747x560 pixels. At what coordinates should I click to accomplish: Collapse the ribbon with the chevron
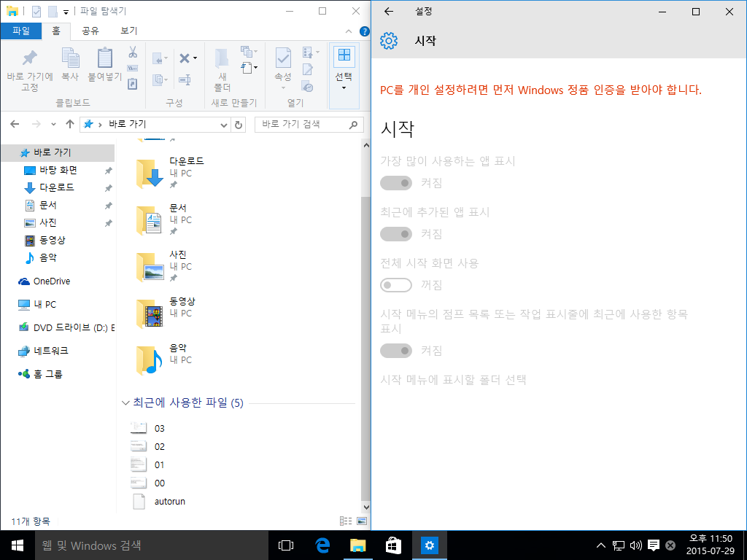coord(349,31)
